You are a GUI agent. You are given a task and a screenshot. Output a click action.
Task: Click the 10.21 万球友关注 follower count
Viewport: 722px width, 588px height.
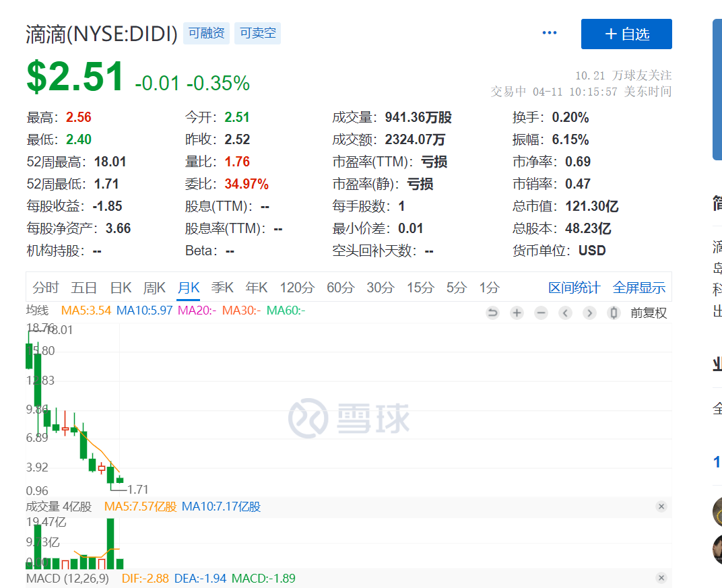coord(624,75)
